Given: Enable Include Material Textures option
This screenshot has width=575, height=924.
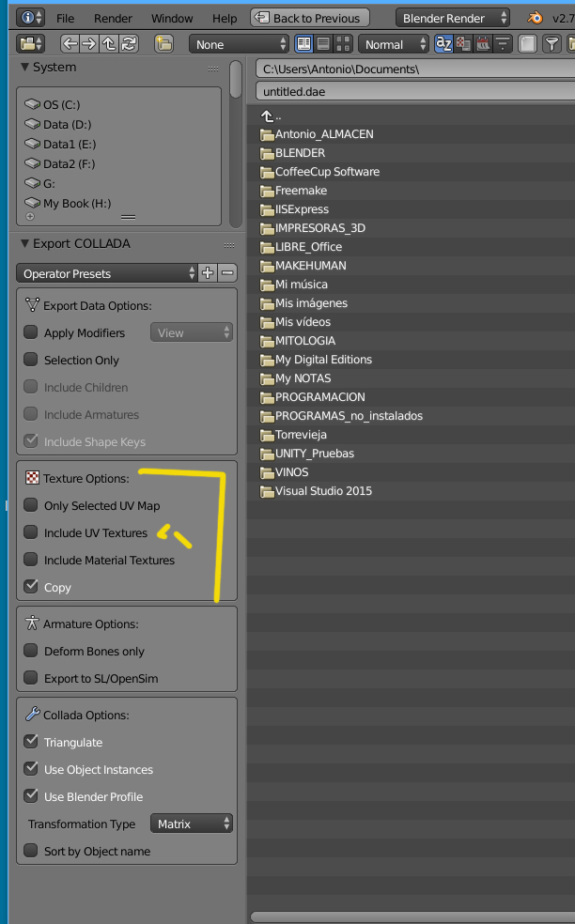Looking at the screenshot, I should tap(31, 560).
